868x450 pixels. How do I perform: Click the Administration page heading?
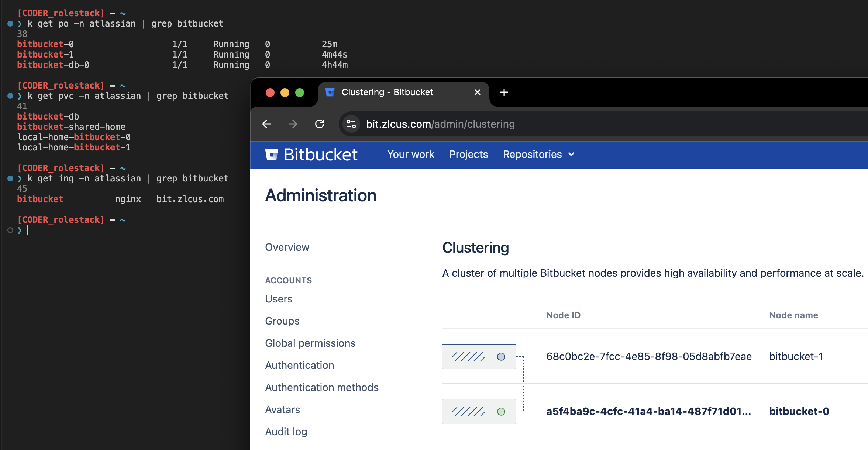pos(321,195)
